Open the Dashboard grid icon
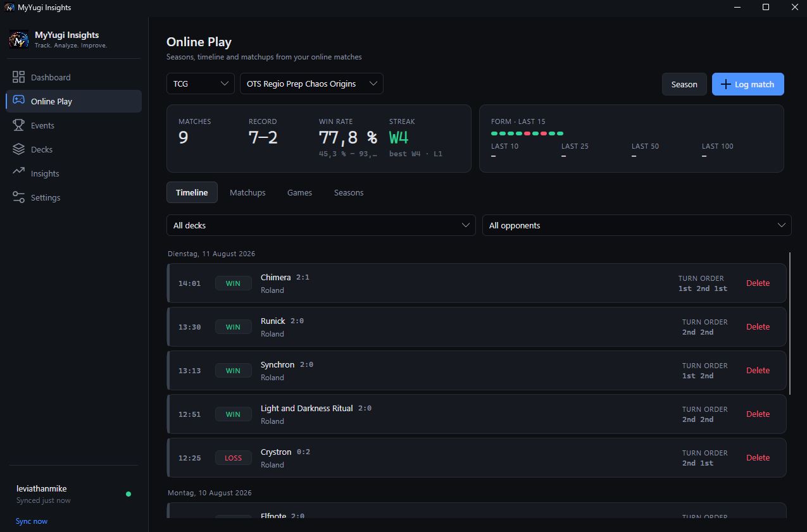 click(x=19, y=77)
